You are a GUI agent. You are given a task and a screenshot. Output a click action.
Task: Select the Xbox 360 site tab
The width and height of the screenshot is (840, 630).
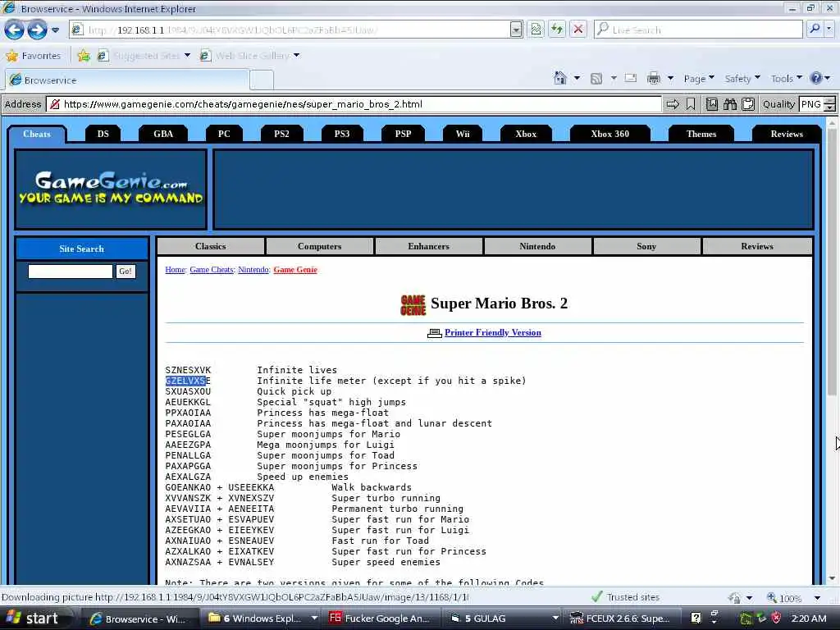point(609,134)
